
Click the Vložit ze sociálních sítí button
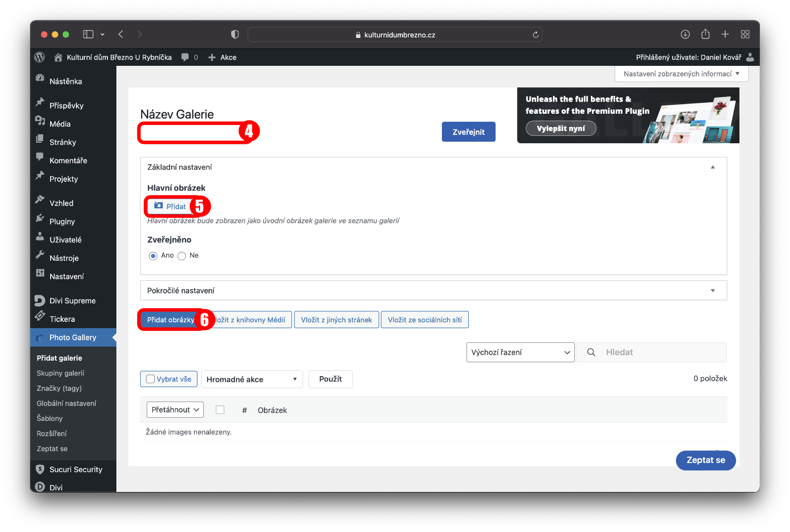click(x=424, y=320)
